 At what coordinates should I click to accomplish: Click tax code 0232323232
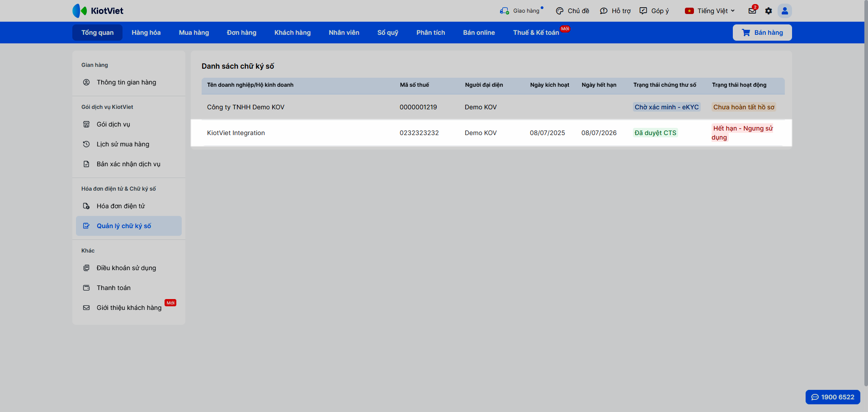(419, 133)
